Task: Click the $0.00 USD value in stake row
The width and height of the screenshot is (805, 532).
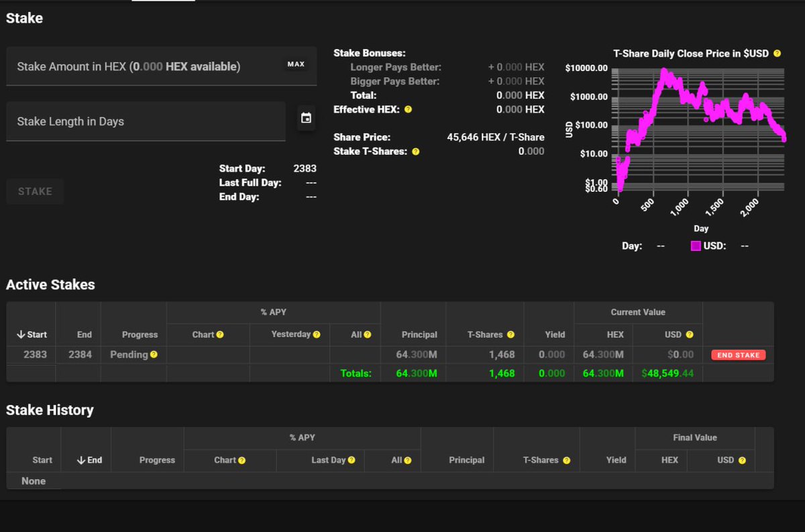Action: [680, 354]
